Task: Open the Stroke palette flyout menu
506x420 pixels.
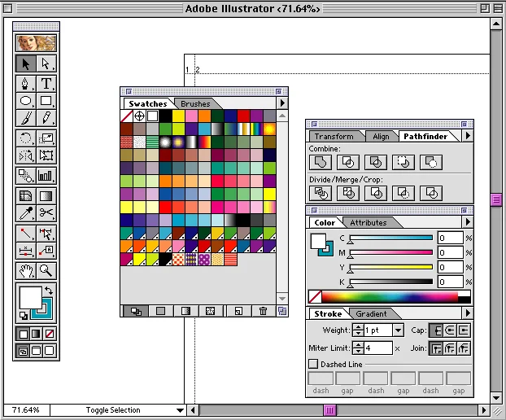Action: point(468,313)
